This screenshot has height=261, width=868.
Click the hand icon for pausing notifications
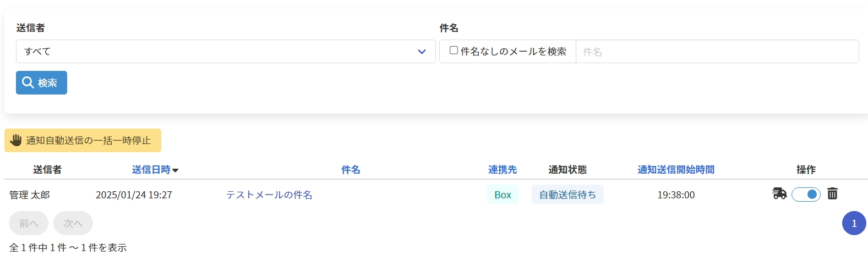pyautogui.click(x=16, y=140)
